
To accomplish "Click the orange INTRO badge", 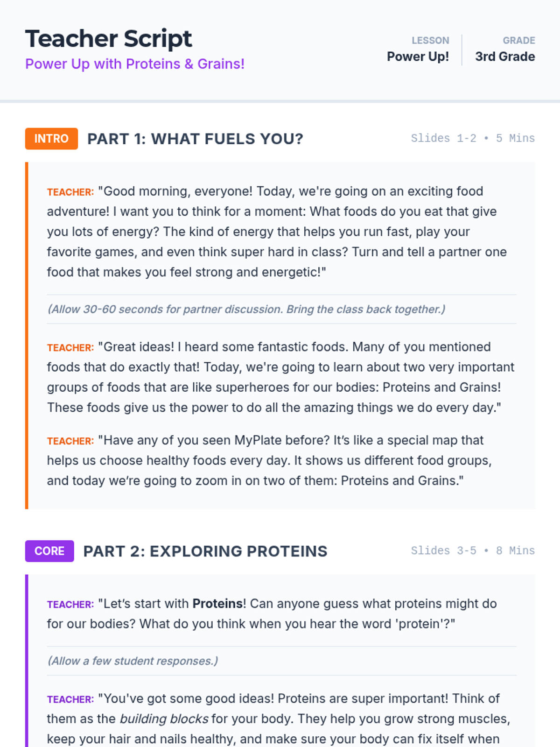I will [51, 139].
